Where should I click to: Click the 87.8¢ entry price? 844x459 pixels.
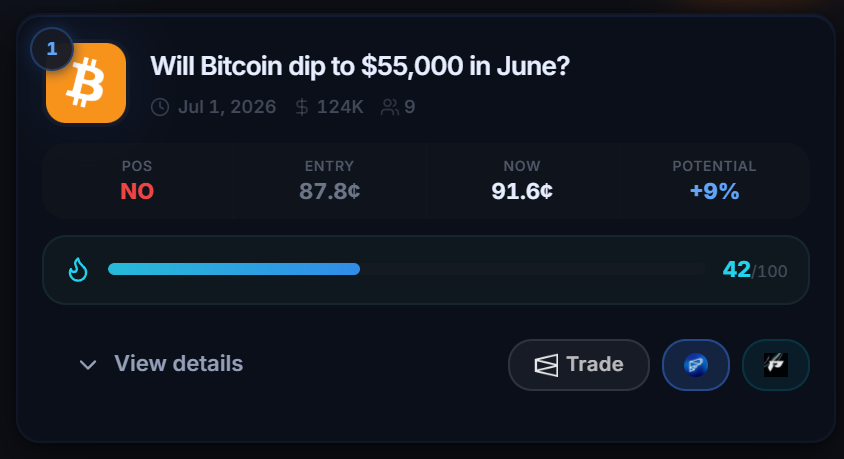[x=329, y=192]
